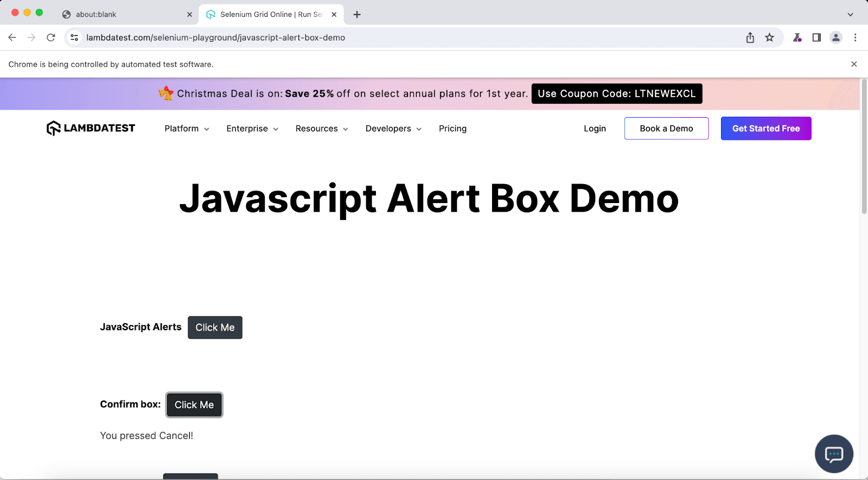Click the JavaScript Alerts Click Me button
Image resolution: width=868 pixels, height=480 pixels.
click(215, 327)
